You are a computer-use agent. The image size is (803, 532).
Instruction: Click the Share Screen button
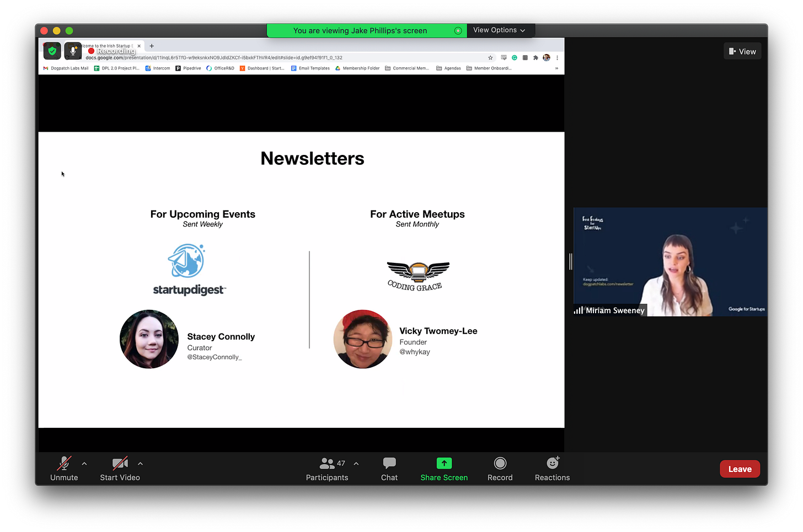pyautogui.click(x=444, y=469)
